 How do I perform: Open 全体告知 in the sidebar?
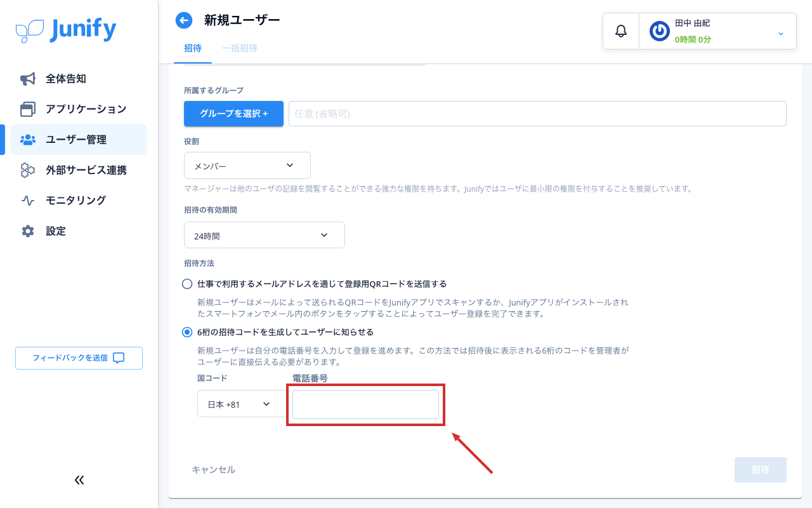(79, 79)
